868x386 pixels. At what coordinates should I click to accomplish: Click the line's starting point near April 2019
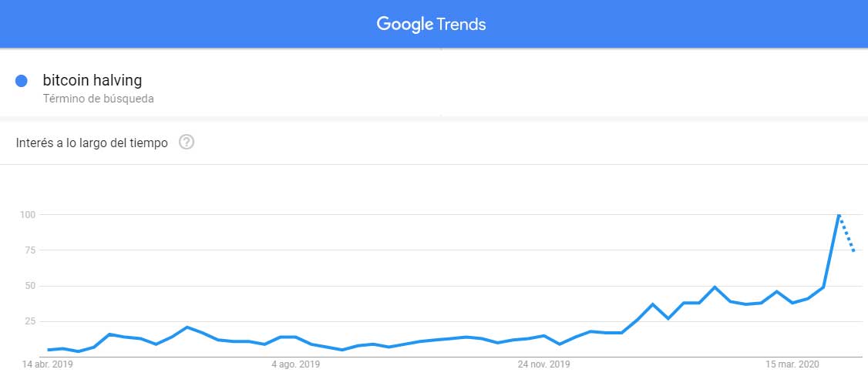[49, 350]
